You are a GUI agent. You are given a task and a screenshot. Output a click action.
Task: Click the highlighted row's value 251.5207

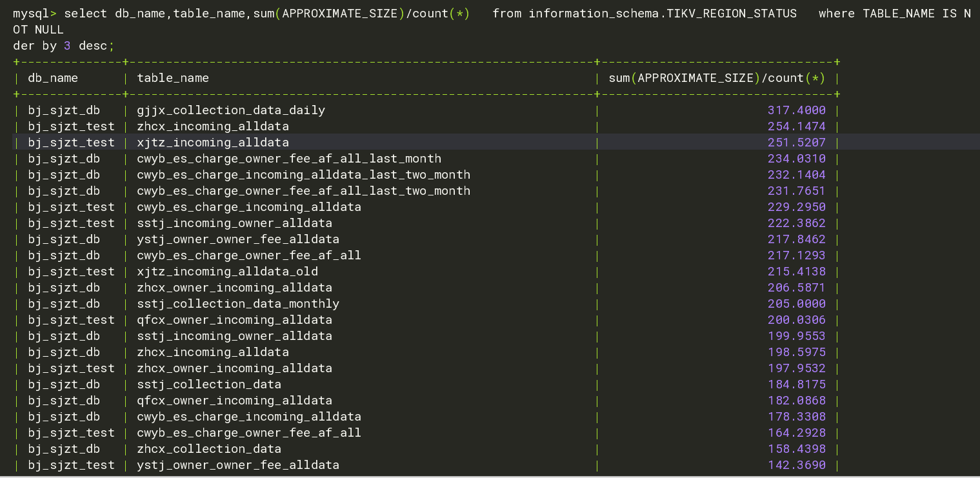click(796, 143)
